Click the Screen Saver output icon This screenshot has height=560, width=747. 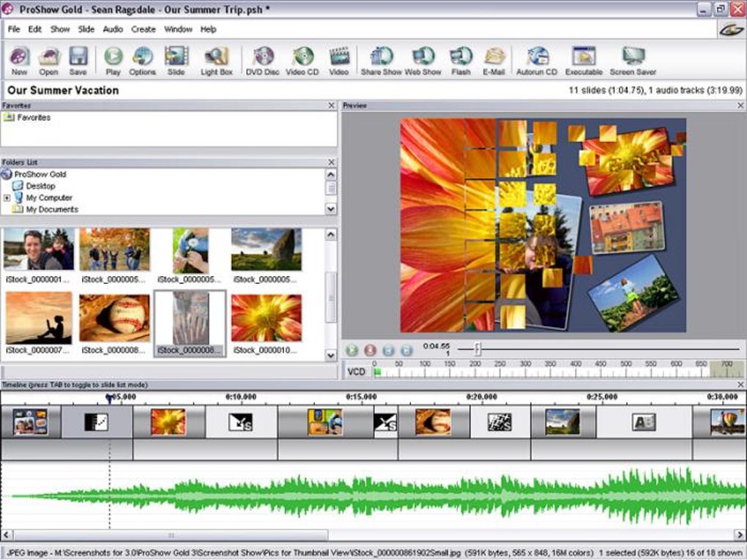coord(632,61)
